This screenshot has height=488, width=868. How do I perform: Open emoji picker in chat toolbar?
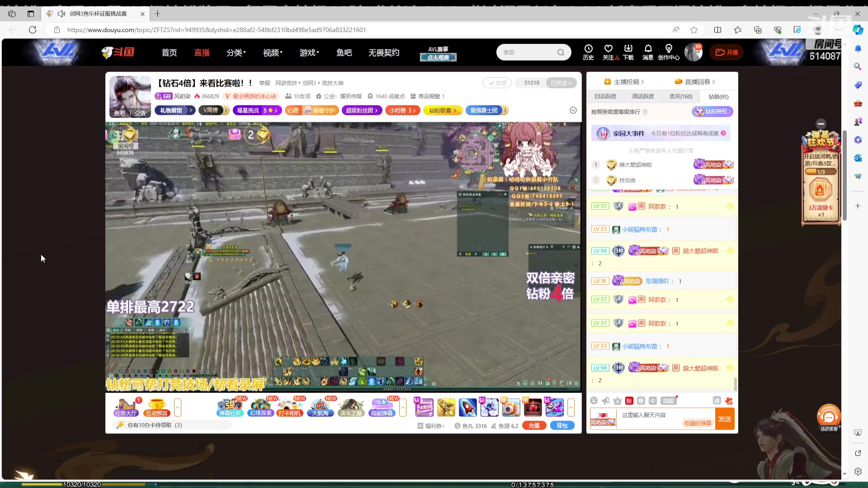pos(594,401)
